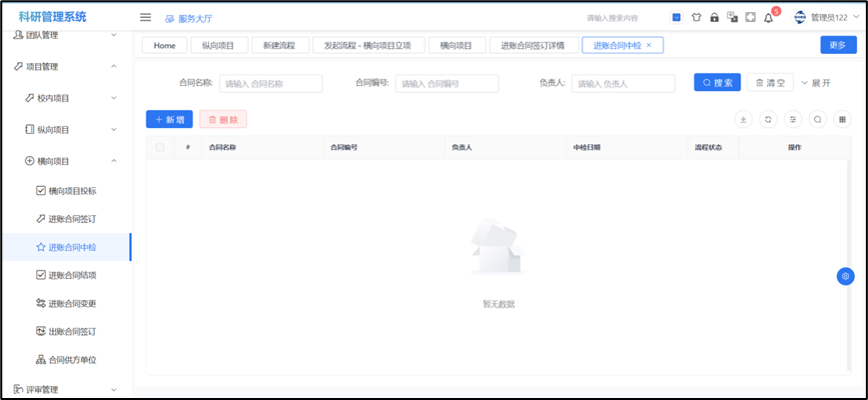This screenshot has height=400, width=868.
Task: Toggle the blue checkbox beside search box
Action: coord(677,17)
